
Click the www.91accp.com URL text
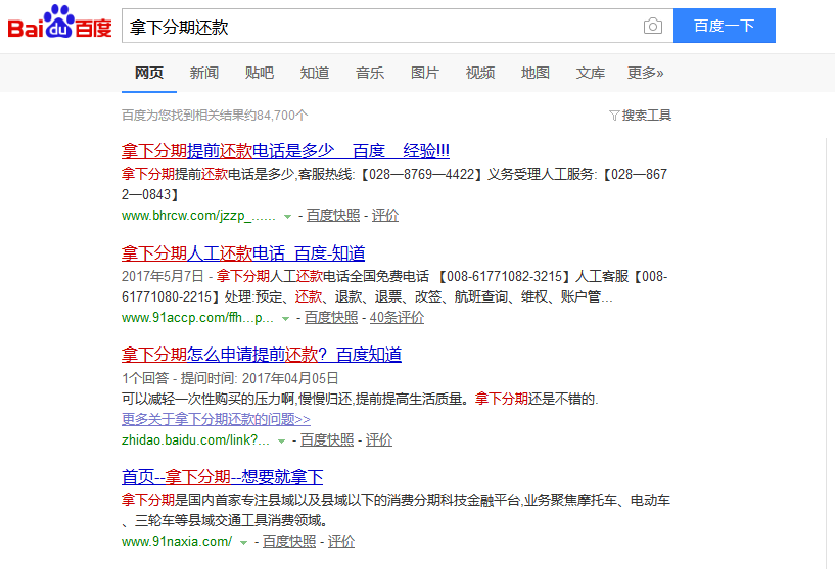pyautogui.click(x=198, y=318)
